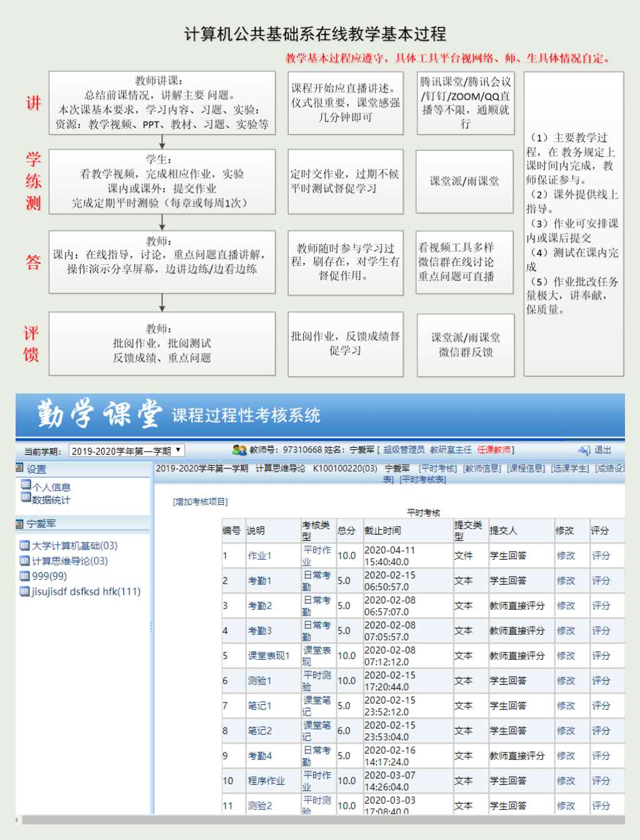Open the 课程信息 tab link

[526, 468]
